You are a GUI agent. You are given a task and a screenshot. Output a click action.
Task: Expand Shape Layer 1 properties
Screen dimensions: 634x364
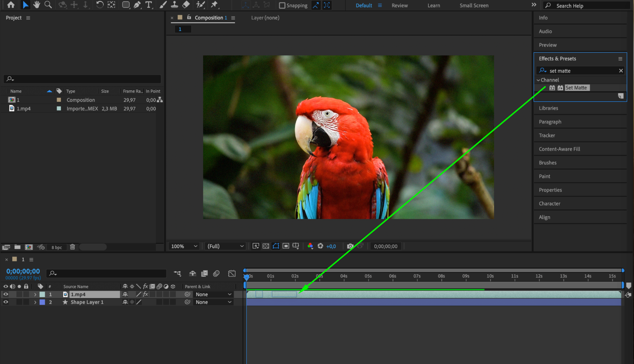tap(35, 302)
